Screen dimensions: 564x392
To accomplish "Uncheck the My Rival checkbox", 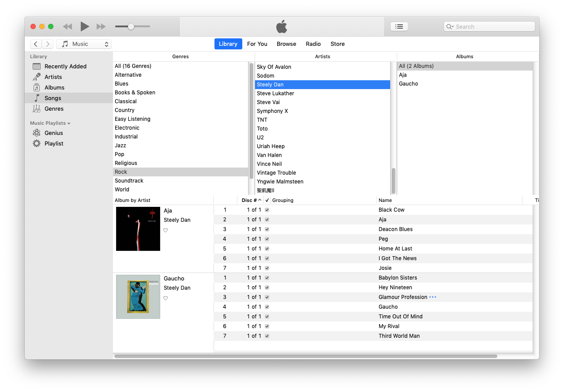I will click(x=267, y=326).
